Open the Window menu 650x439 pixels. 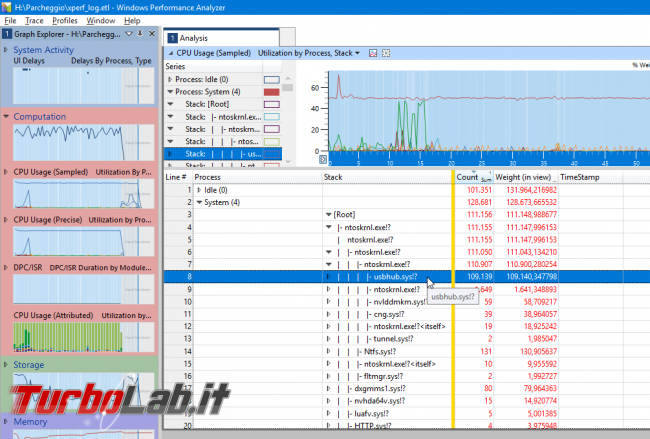pos(100,21)
